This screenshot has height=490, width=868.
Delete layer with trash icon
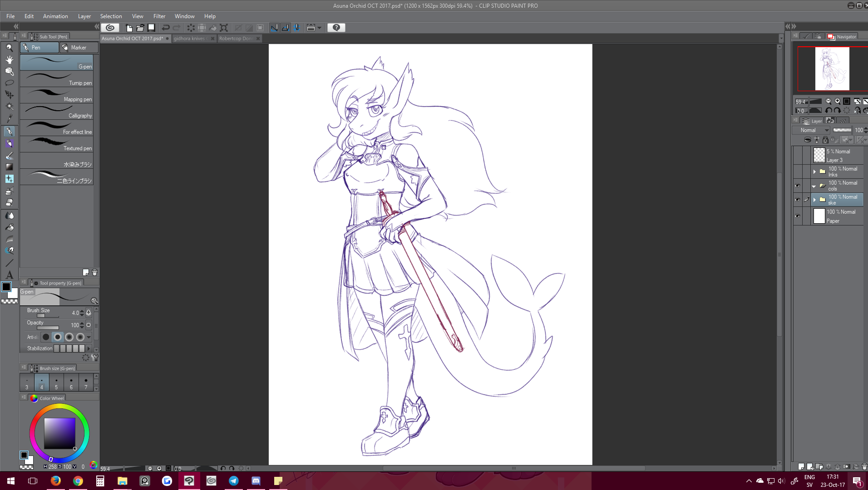(x=864, y=466)
